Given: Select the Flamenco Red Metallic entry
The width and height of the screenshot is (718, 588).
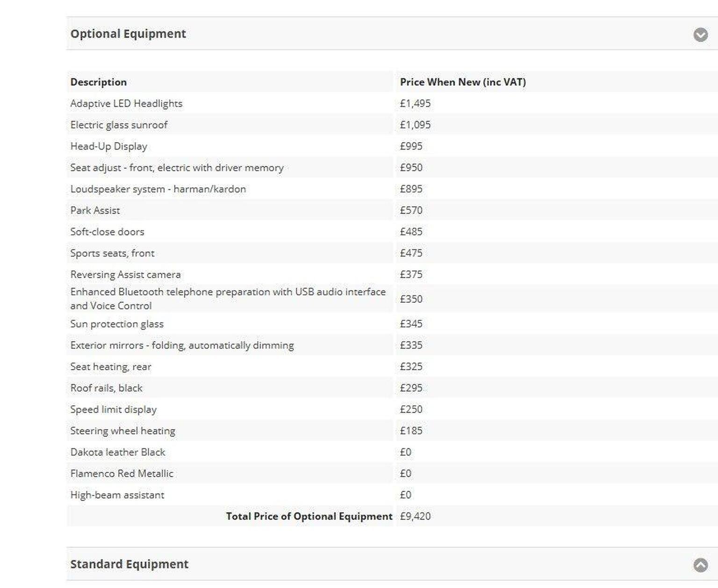Looking at the screenshot, I should tap(122, 473).
